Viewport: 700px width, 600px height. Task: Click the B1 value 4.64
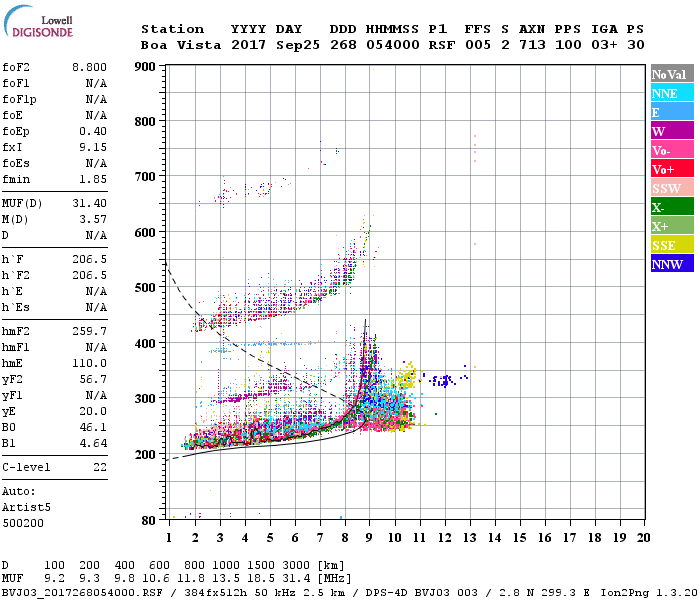[93, 444]
